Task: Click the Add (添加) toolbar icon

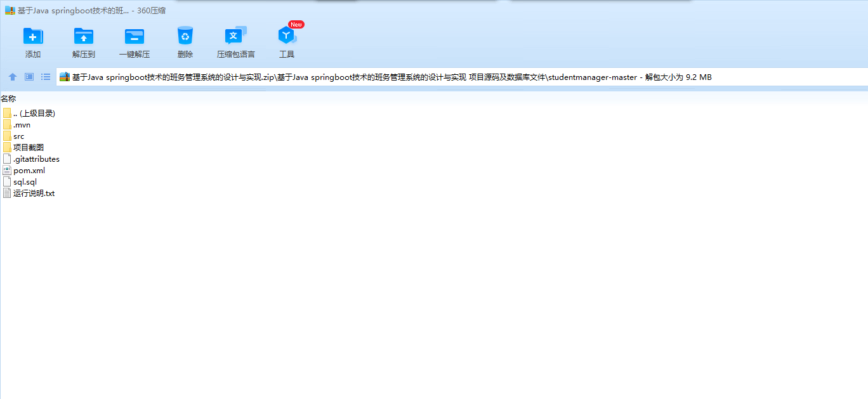Action: click(x=33, y=36)
